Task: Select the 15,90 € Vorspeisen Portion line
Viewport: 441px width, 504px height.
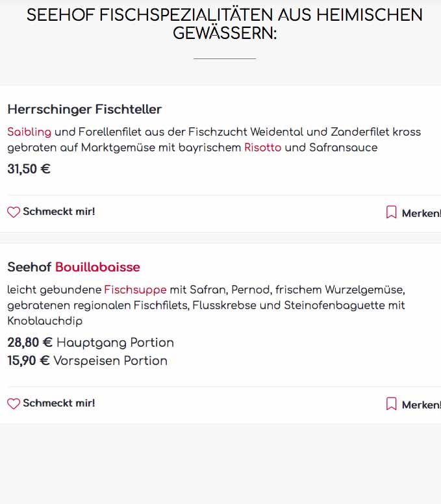Action: tap(87, 360)
